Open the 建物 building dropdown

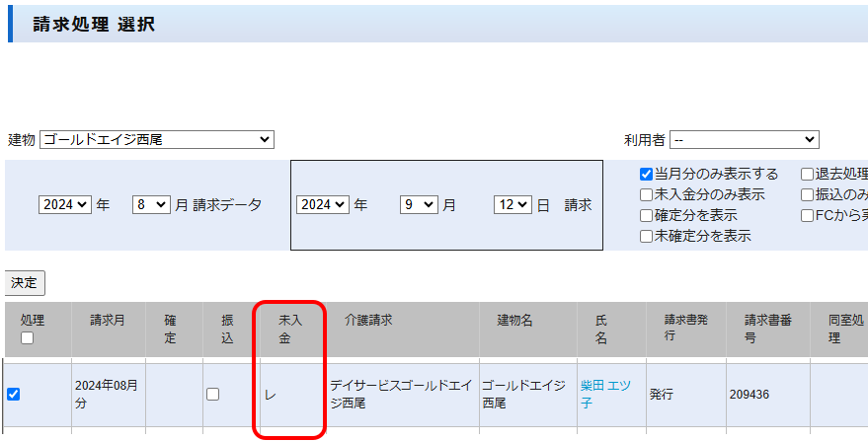click(x=156, y=140)
